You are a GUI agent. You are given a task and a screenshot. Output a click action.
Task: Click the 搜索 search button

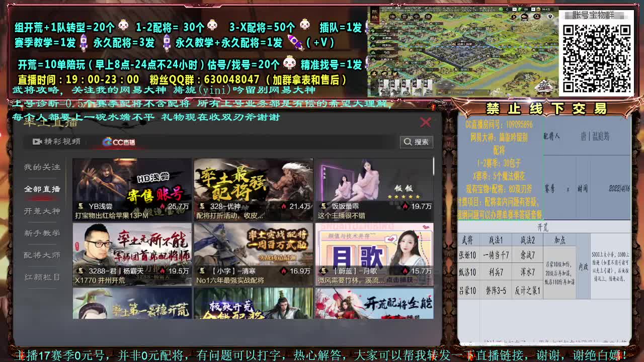pyautogui.click(x=417, y=142)
